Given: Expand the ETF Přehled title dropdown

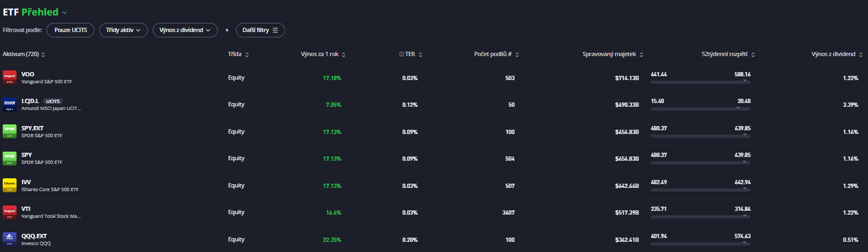Looking at the screenshot, I should (x=65, y=13).
